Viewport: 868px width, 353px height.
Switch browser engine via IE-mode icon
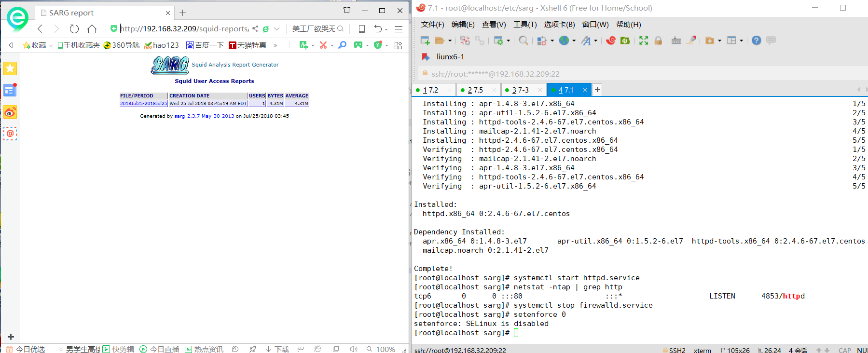(265, 29)
